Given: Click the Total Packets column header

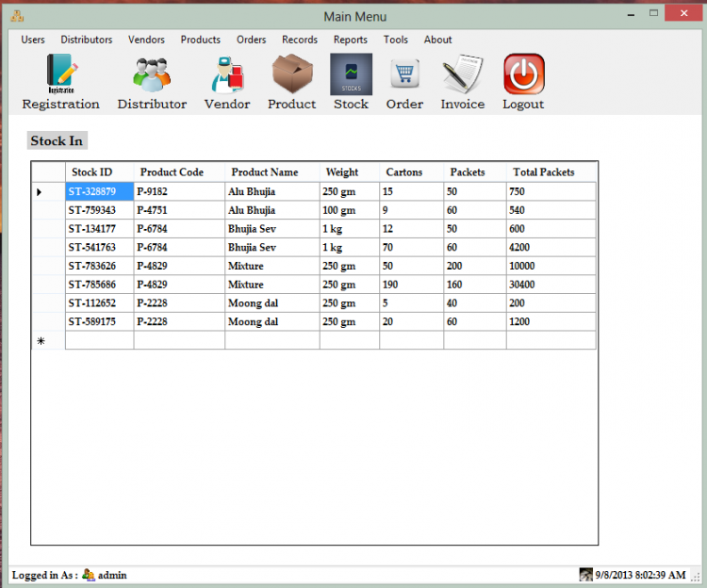Looking at the screenshot, I should [544, 172].
